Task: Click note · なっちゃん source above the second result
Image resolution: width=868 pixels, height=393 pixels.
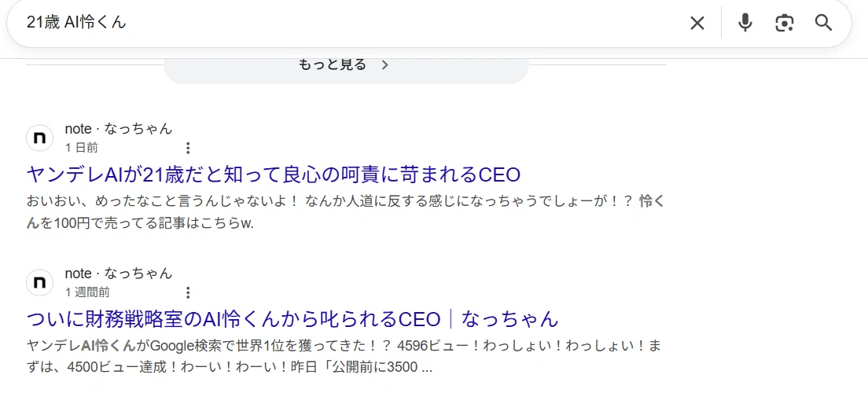Action: click(x=119, y=274)
